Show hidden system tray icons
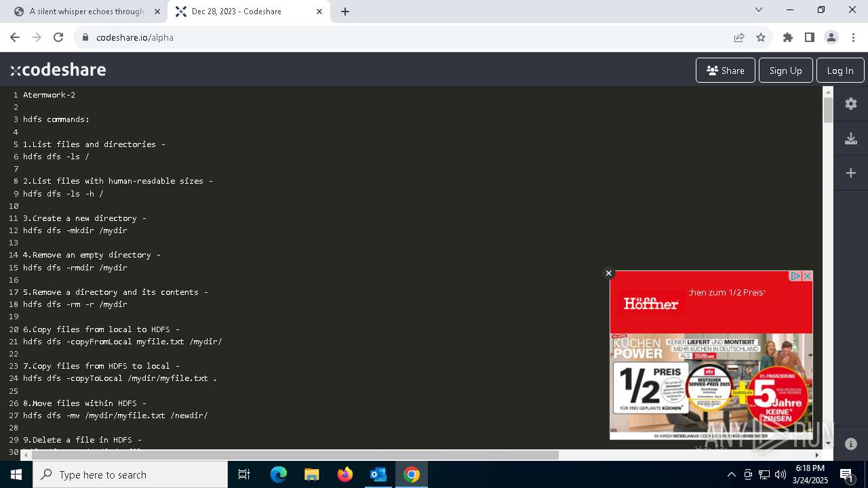 point(731,474)
